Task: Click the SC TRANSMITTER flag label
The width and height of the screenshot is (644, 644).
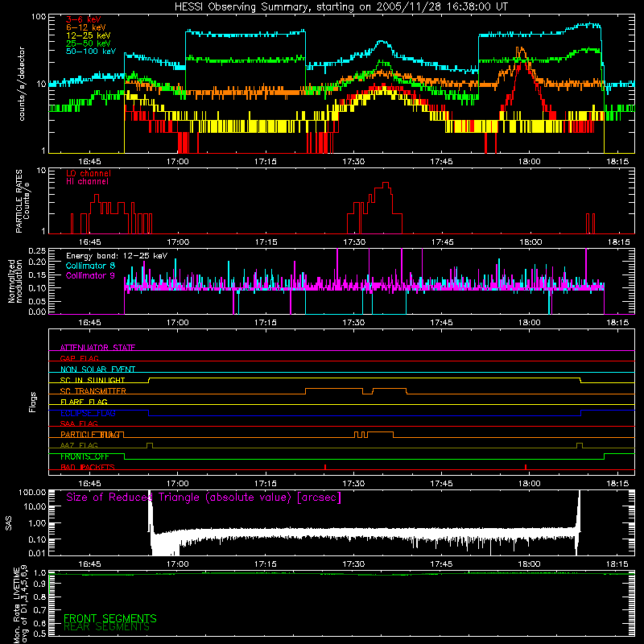Action: click(x=93, y=391)
